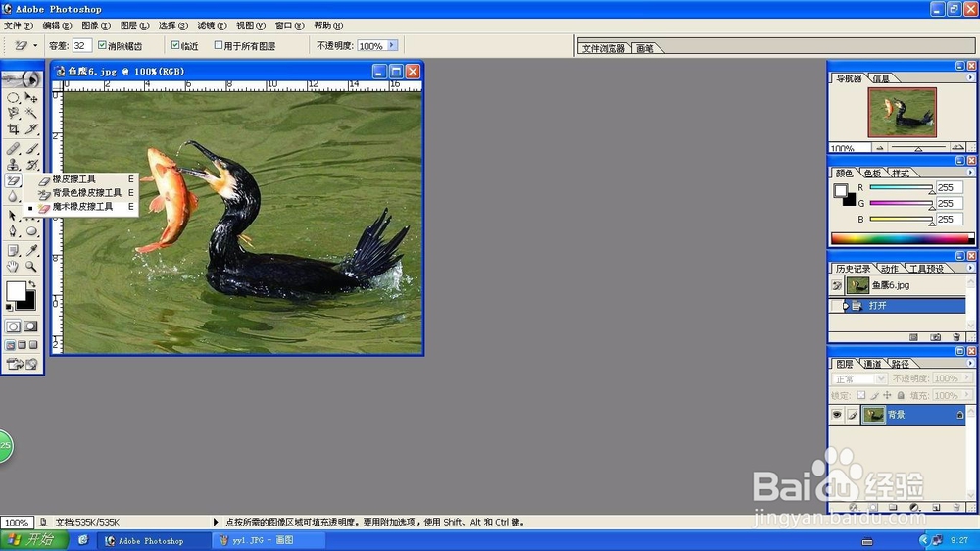Select the Clone Stamp tool
Image resolution: width=980 pixels, height=551 pixels.
[13, 165]
